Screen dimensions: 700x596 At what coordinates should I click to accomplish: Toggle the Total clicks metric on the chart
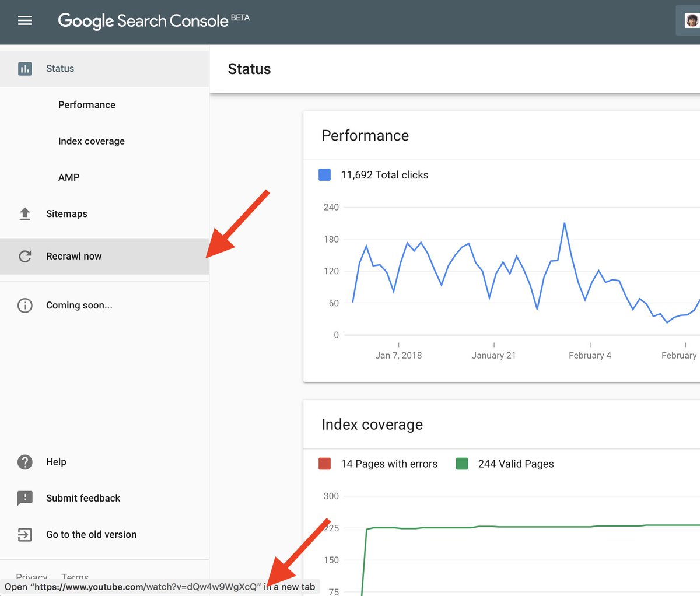point(385,174)
